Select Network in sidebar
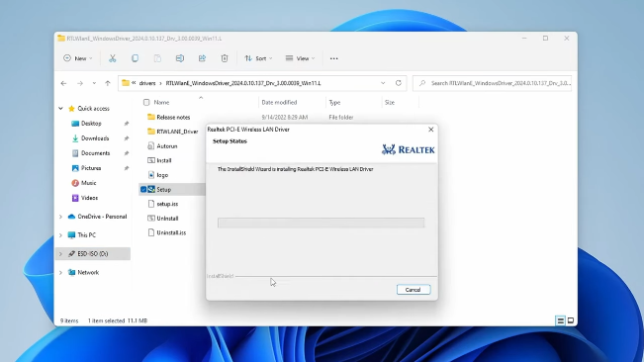Screen dimensions: 644x362 click(x=88, y=273)
